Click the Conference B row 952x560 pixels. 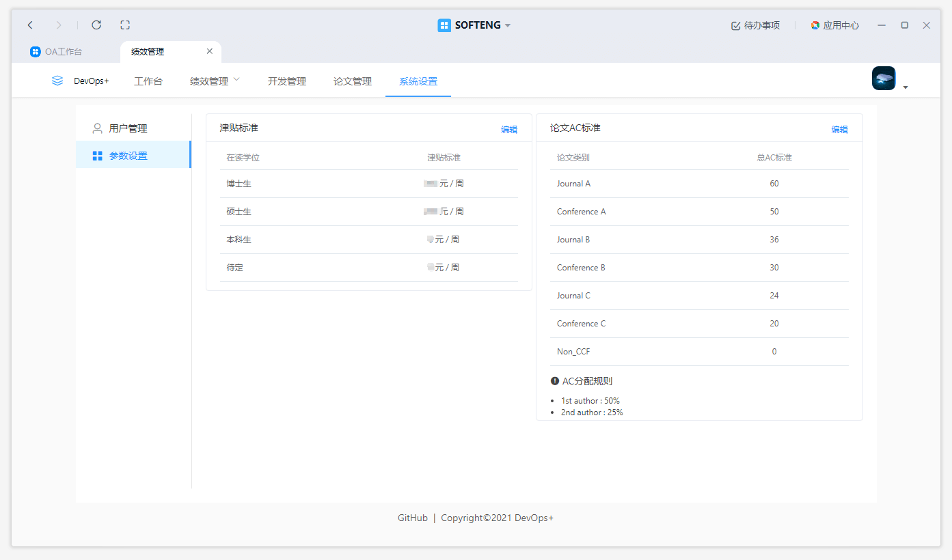(699, 268)
